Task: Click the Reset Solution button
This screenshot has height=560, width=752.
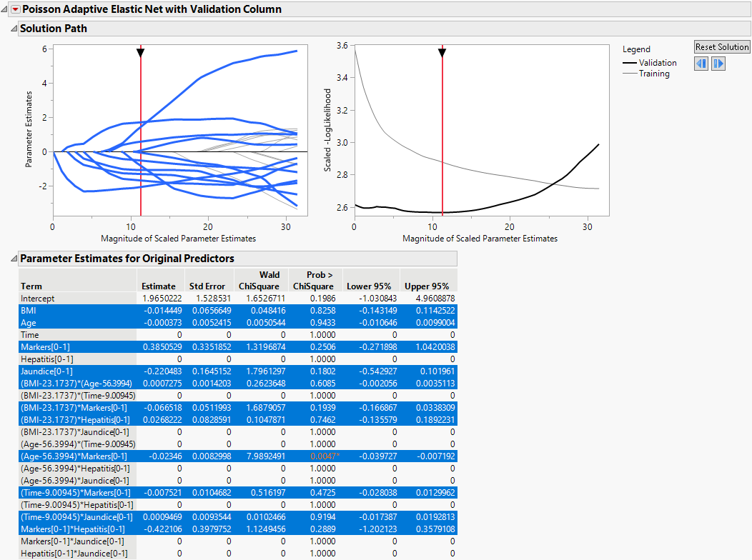Action: coord(721,46)
